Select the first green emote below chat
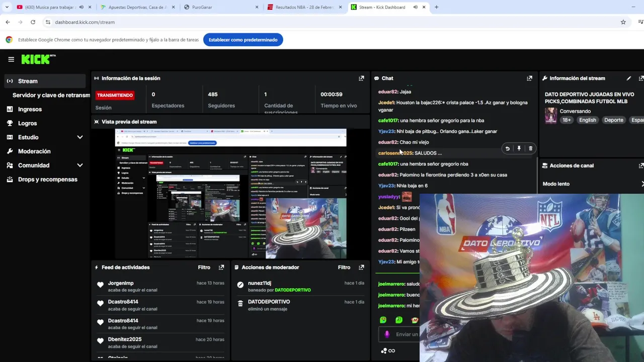Screen dimensions: 644x362 coord(383,320)
